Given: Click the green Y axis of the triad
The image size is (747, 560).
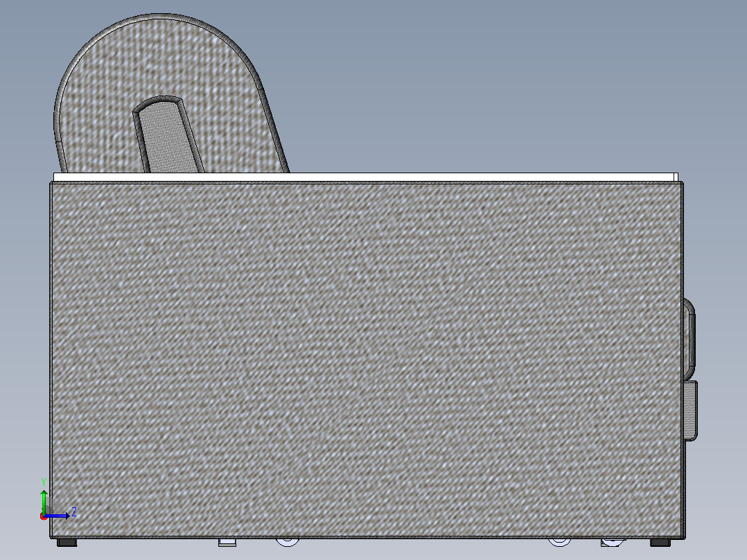Looking at the screenshot, I should point(44,501).
